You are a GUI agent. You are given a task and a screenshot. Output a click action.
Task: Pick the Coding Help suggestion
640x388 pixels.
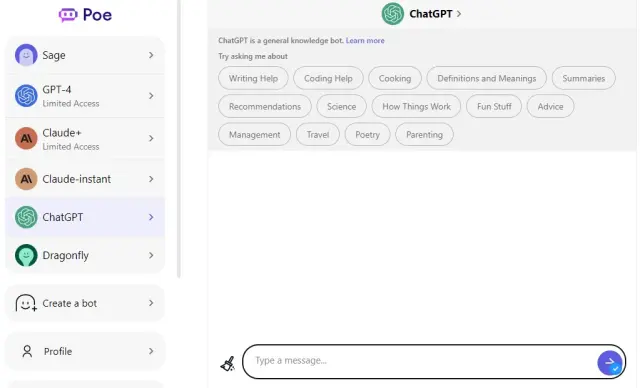328,78
